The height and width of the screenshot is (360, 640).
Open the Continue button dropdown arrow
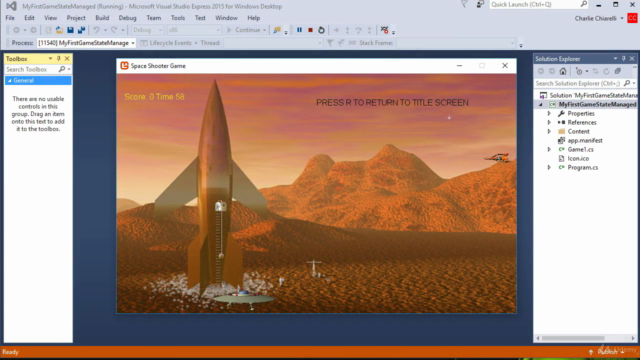point(264,30)
